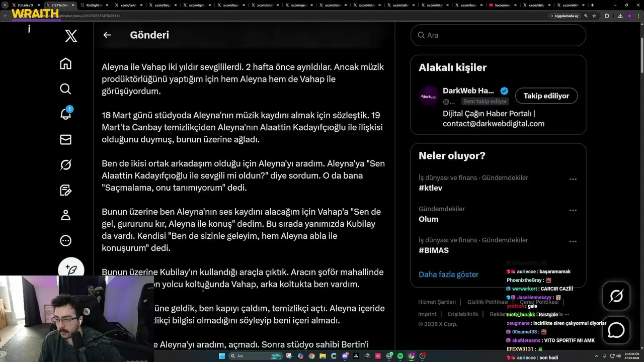Open the floating chat messages button
Image resolution: width=644 pixels, height=362 pixels.
pyautogui.click(x=616, y=330)
